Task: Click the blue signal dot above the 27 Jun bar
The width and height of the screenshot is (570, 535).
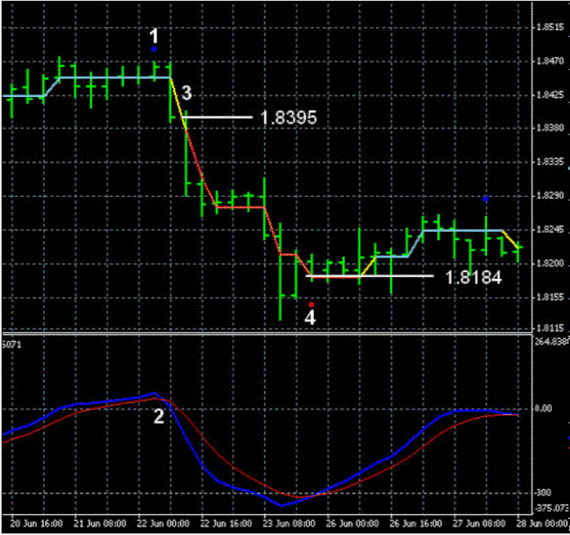Action: pyautogui.click(x=485, y=199)
